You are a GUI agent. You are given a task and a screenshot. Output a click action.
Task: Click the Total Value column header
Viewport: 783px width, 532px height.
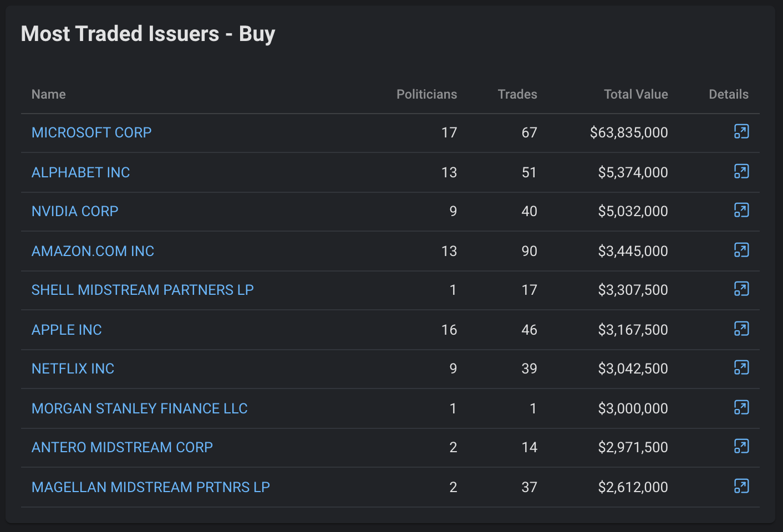pos(635,94)
